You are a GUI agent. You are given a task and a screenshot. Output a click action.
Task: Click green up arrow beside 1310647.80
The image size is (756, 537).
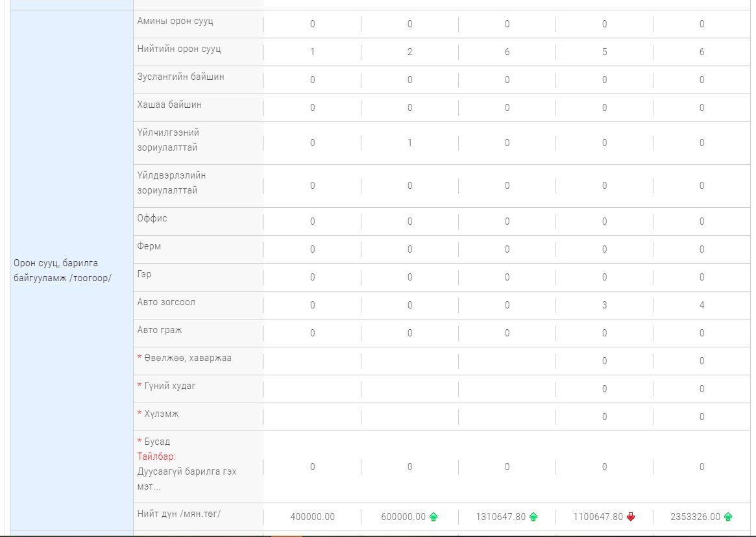tap(533, 517)
